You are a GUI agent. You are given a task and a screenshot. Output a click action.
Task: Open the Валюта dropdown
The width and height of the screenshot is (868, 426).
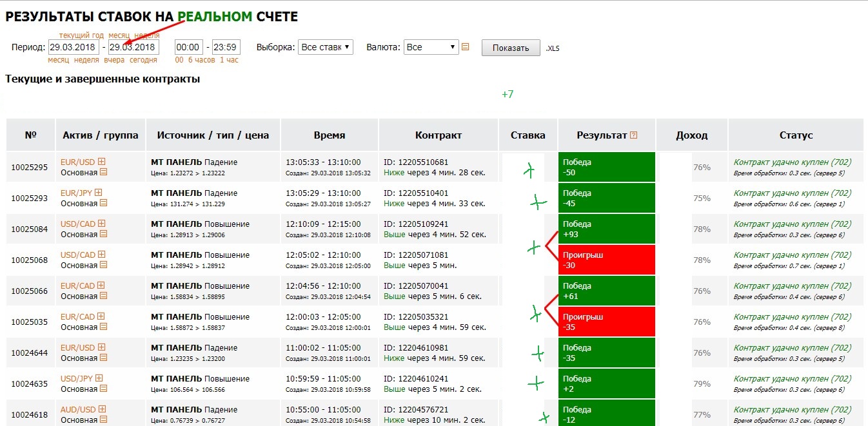pos(431,47)
